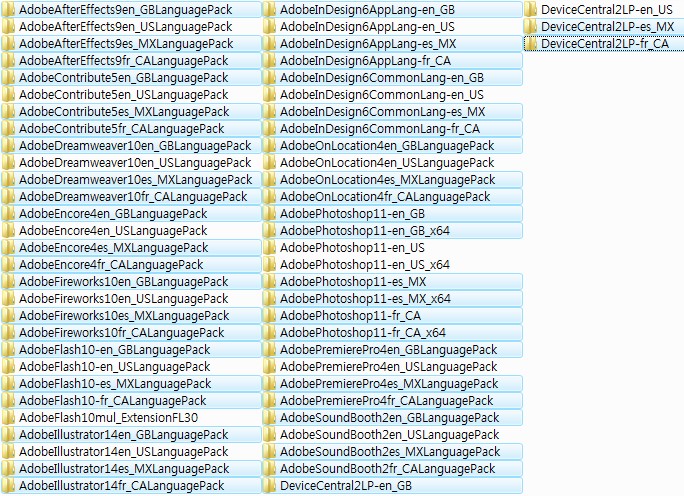The height and width of the screenshot is (496, 684).
Task: Select AdobePremierePro4es_MXLanguagePack folder name
Action: [389, 384]
